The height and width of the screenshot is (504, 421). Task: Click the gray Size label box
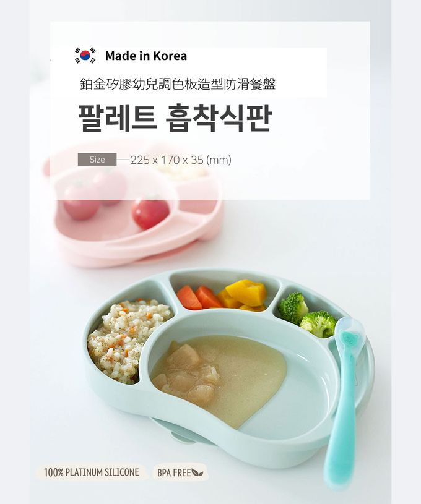(97, 160)
